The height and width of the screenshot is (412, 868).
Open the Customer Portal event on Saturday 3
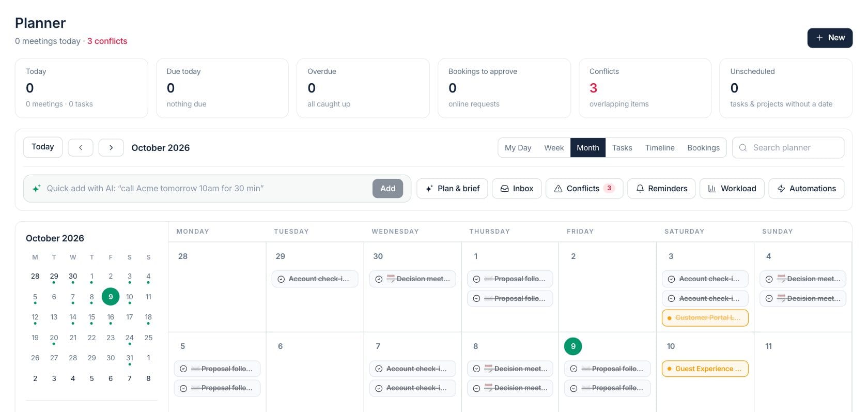(x=705, y=318)
